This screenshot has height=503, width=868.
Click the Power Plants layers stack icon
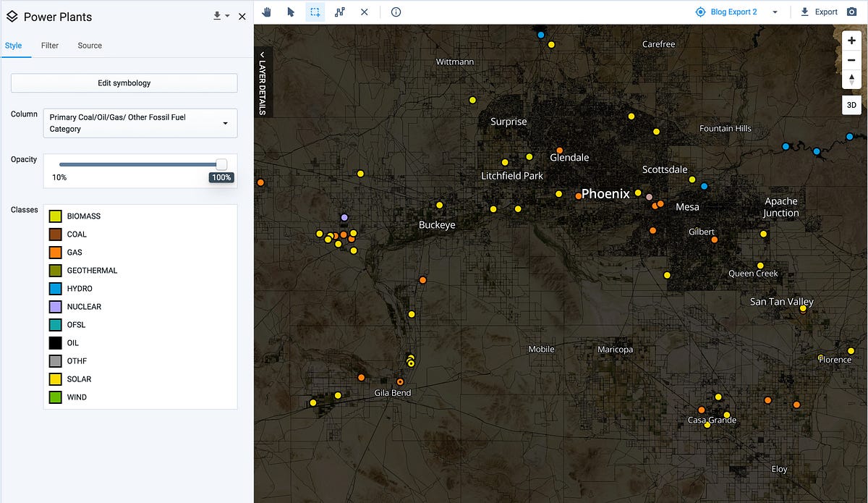point(12,17)
